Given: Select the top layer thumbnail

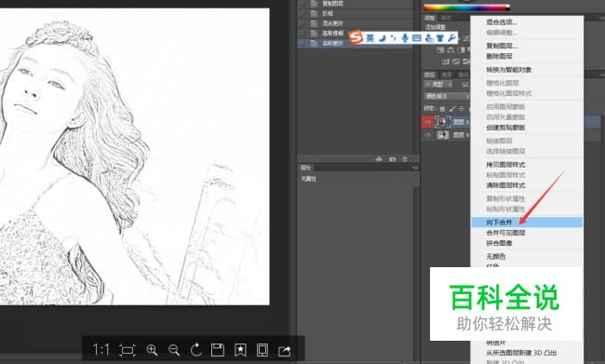Looking at the screenshot, I should click(442, 122).
